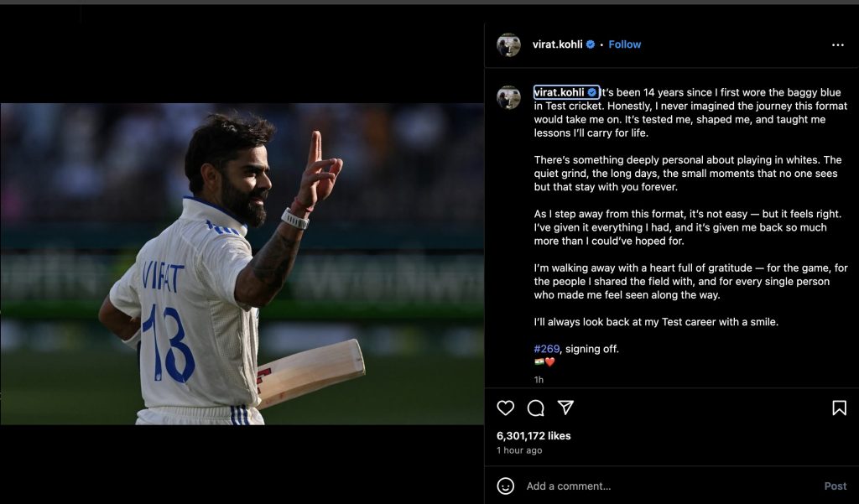
Task: Click the 1h caption timestamp
Action: tap(539, 380)
